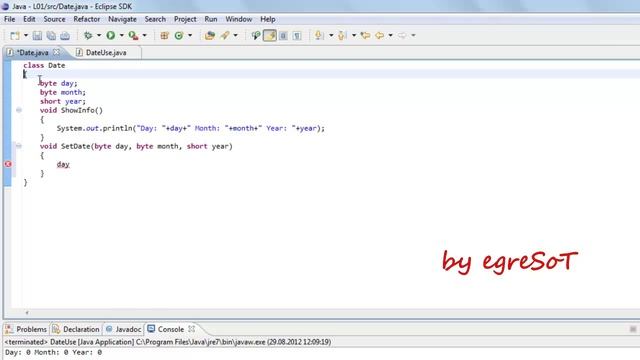Start debugging with the Debug bug icon

tap(88, 36)
